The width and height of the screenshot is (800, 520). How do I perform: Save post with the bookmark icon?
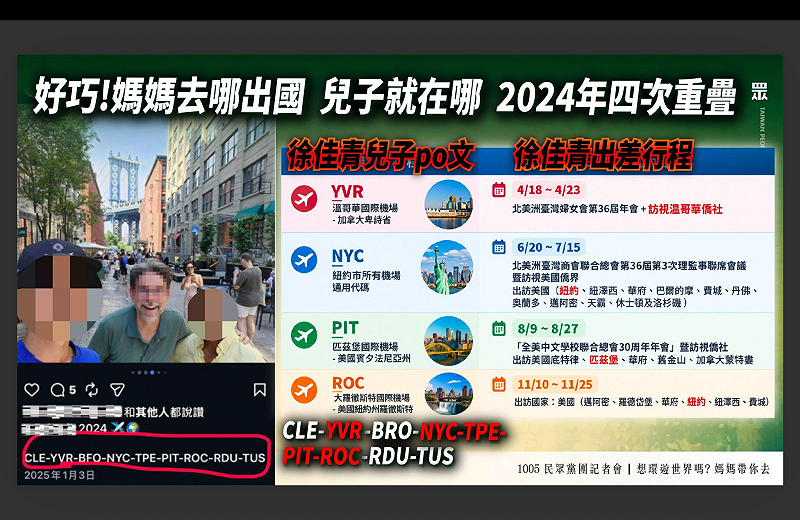[x=260, y=390]
